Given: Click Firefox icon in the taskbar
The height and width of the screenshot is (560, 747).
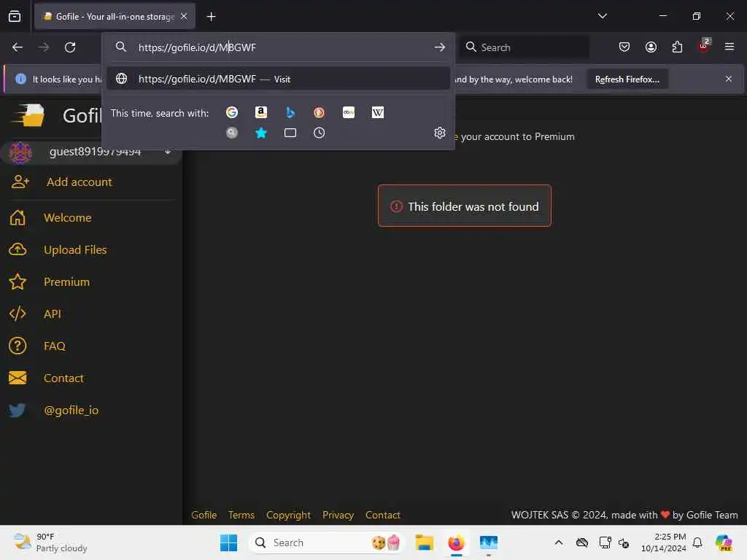Looking at the screenshot, I should pos(457,542).
